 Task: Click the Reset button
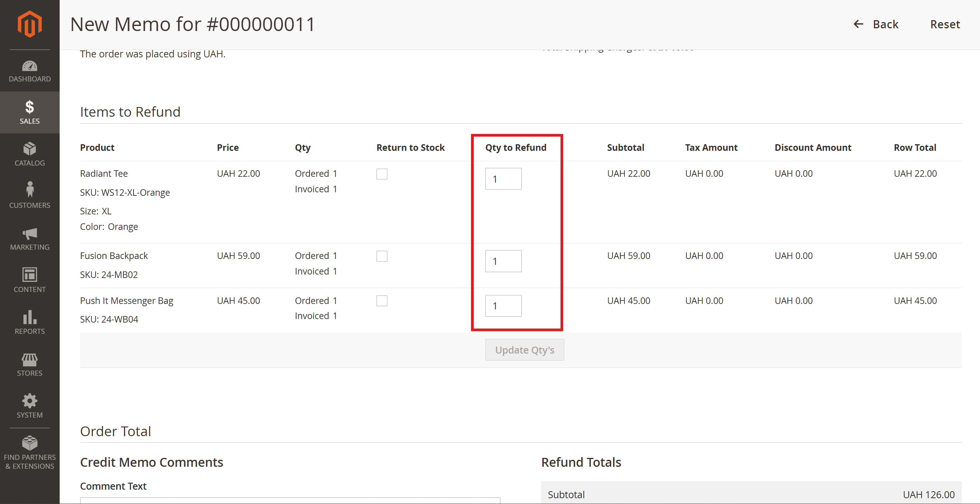[945, 24]
